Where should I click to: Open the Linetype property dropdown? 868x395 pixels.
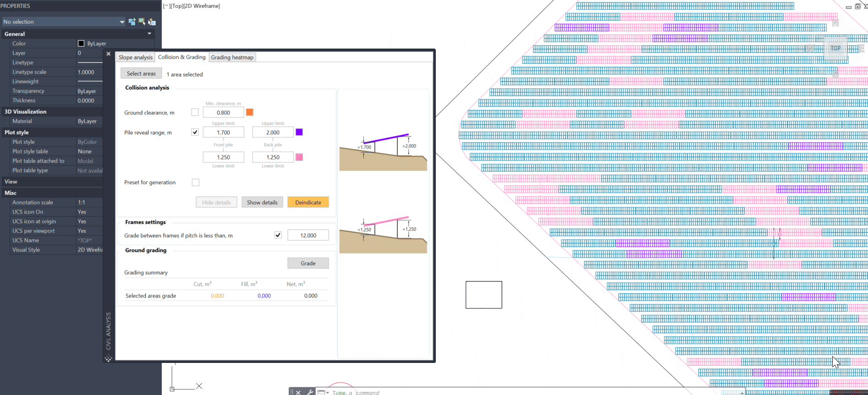click(89, 62)
